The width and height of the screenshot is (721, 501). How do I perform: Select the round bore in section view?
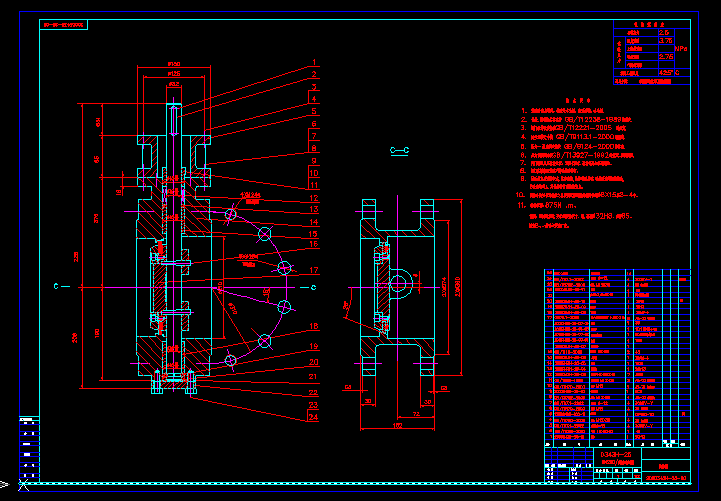pyautogui.click(x=399, y=283)
